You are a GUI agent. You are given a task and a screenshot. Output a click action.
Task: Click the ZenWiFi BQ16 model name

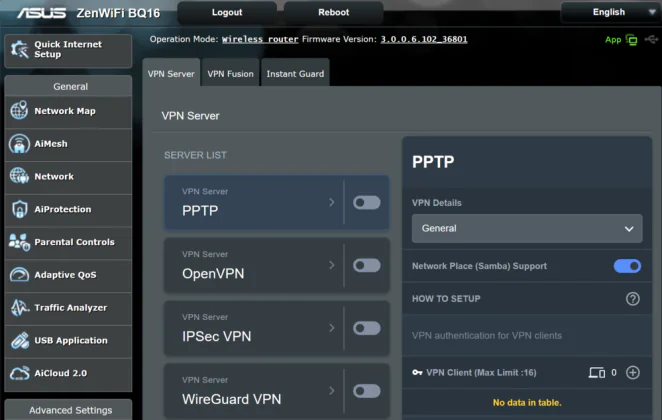(x=118, y=13)
